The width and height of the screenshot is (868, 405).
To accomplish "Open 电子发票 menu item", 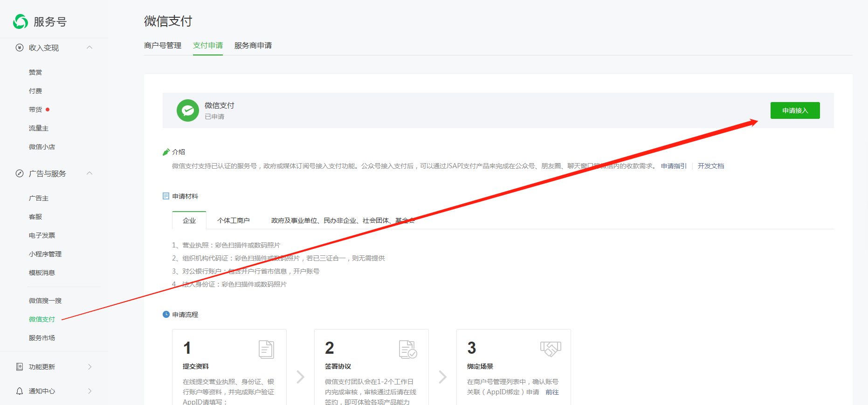I will click(x=42, y=235).
